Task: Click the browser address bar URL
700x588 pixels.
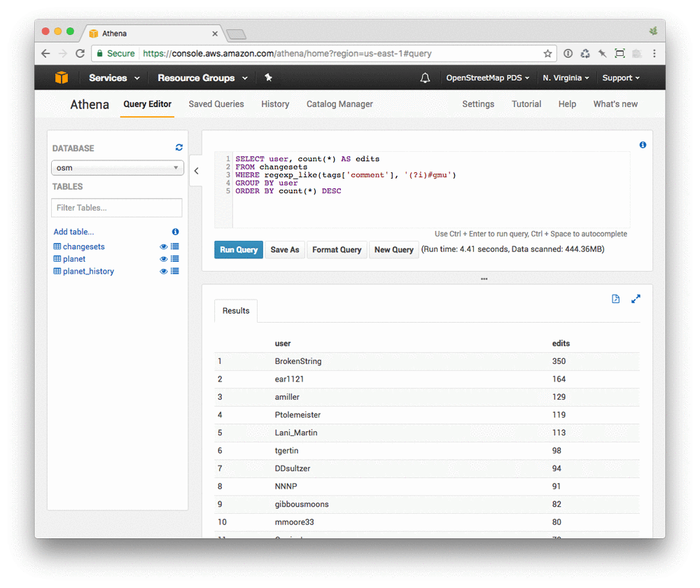Action: tap(287, 54)
